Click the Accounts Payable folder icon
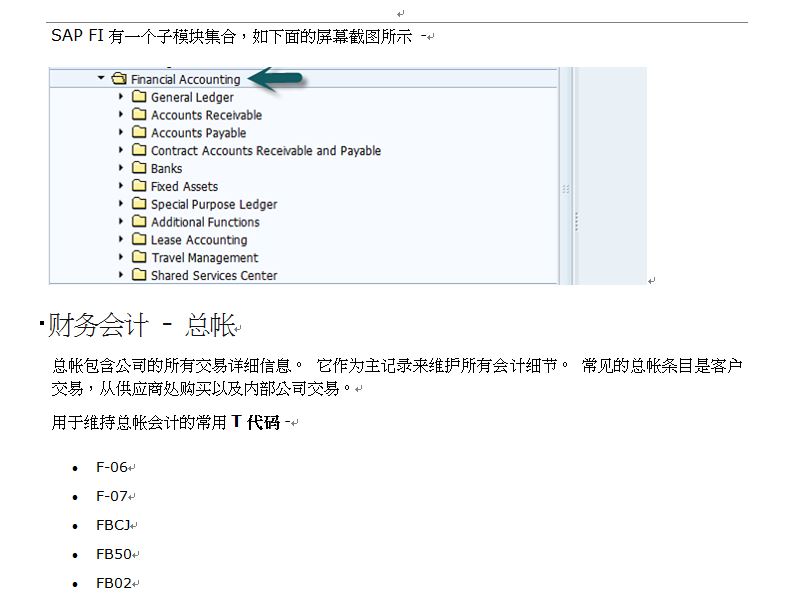The height and width of the screenshot is (602, 792). [x=139, y=132]
